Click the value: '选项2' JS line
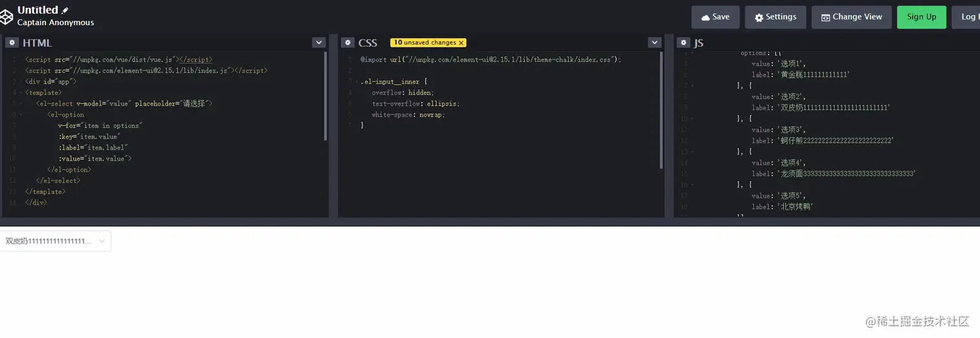The height and width of the screenshot is (338, 980). coord(779,96)
